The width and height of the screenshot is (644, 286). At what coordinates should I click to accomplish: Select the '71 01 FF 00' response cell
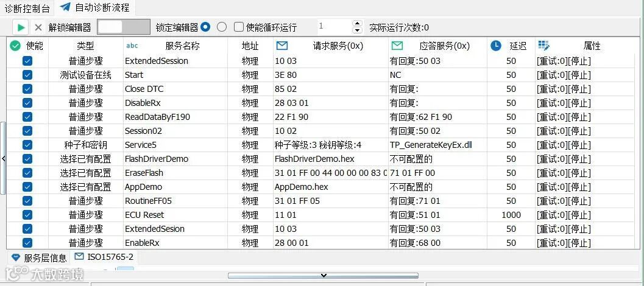click(437, 173)
